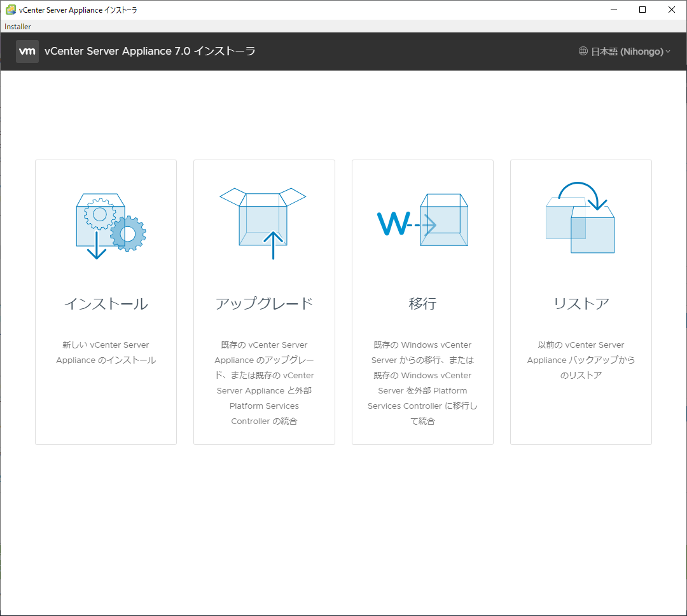Click the 新しい vCenter Server Appliance description
This screenshot has height=616, width=687.
[x=106, y=352]
